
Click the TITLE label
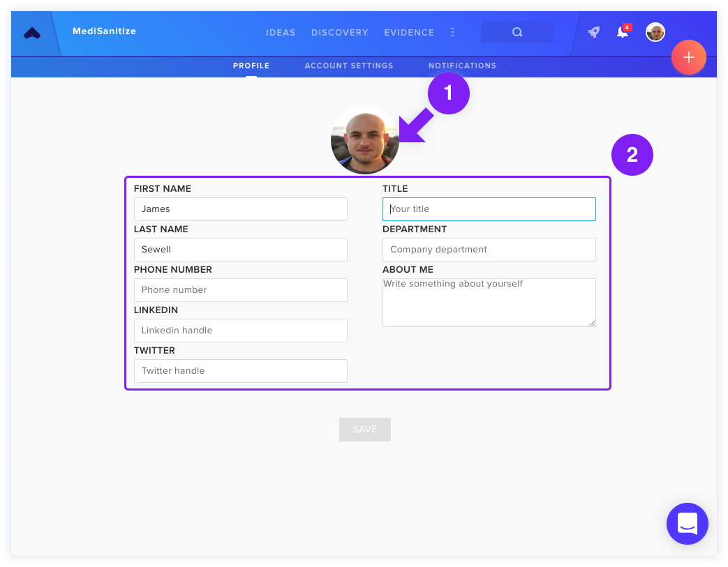tap(395, 189)
